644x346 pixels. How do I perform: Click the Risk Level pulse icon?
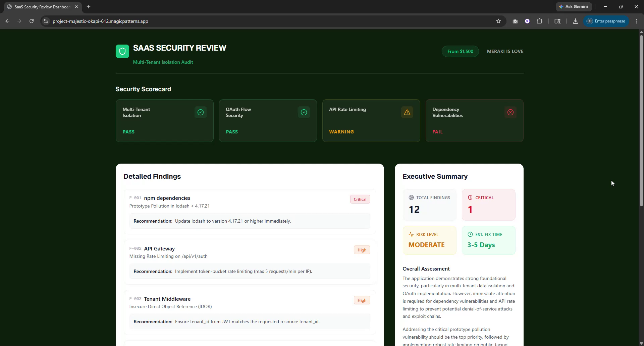pyautogui.click(x=411, y=234)
